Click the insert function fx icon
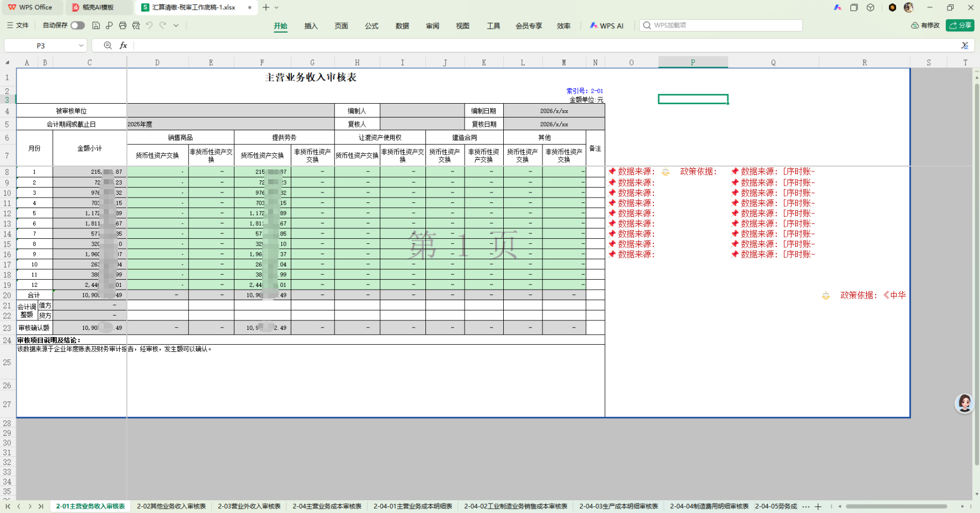 pos(124,45)
